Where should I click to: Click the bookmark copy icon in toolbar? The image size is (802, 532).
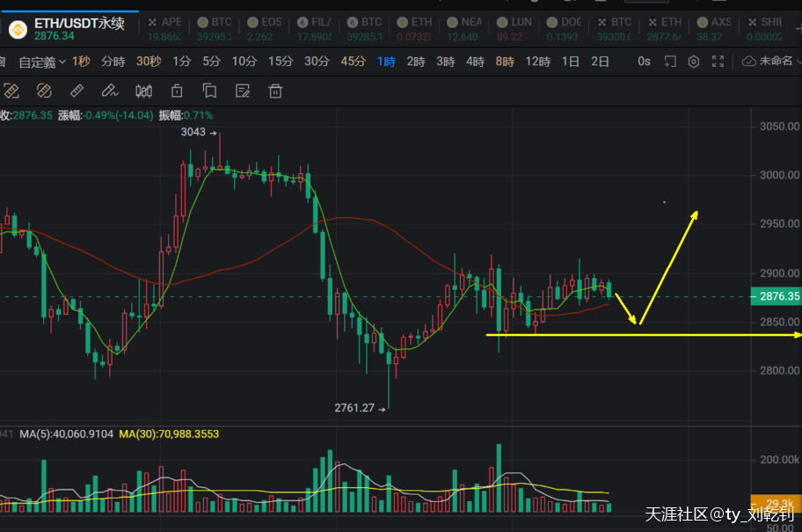(209, 91)
